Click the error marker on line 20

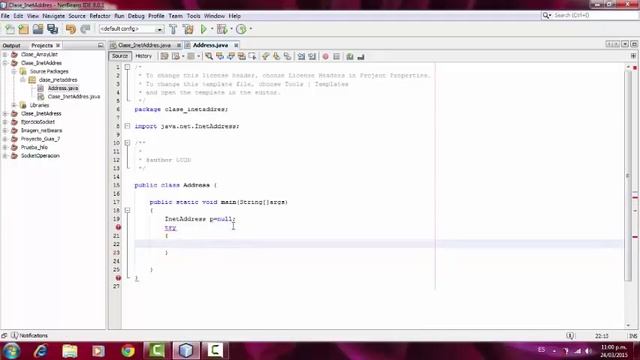tap(118, 227)
